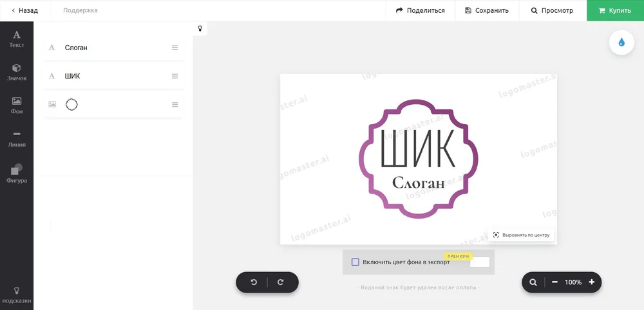The image size is (644, 310).
Task: Open the Значок icon panel
Action: pyautogui.click(x=17, y=72)
